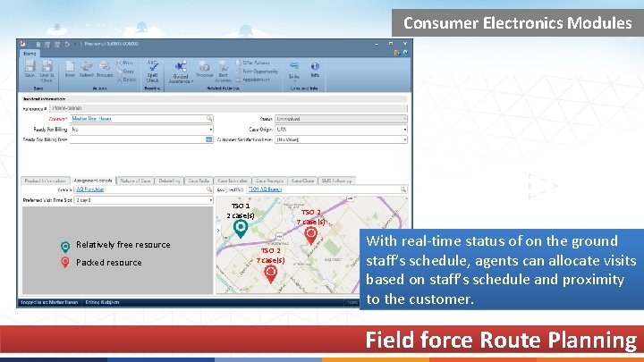Switch to the Case Receipts tab
This screenshot has height=362, width=644.
[269, 181]
